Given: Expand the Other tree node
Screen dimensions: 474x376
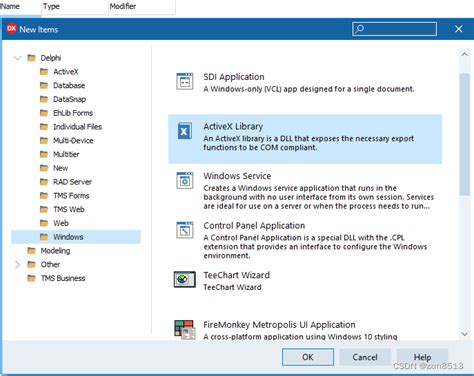Looking at the screenshot, I should tap(17, 265).
